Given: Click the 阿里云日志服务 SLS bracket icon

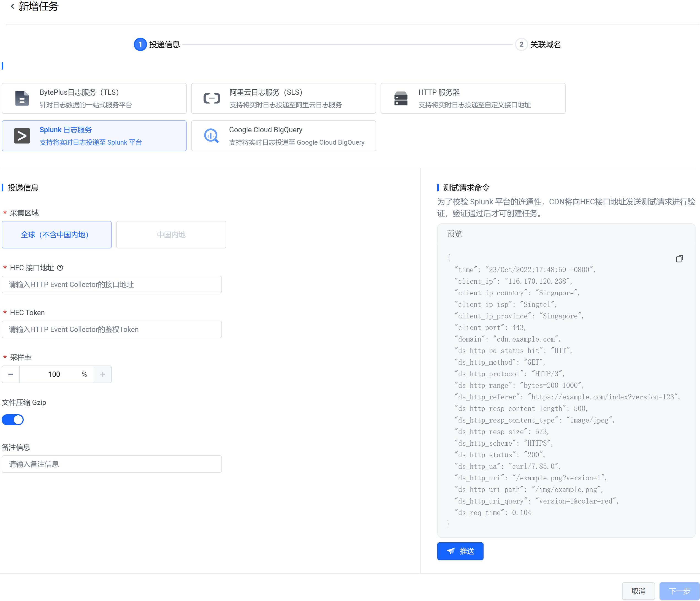Looking at the screenshot, I should (211, 98).
